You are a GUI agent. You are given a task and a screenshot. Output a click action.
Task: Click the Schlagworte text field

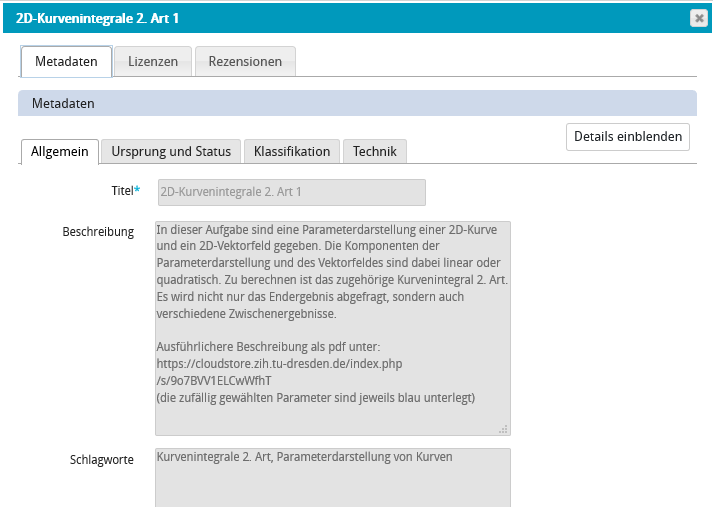coord(333,476)
